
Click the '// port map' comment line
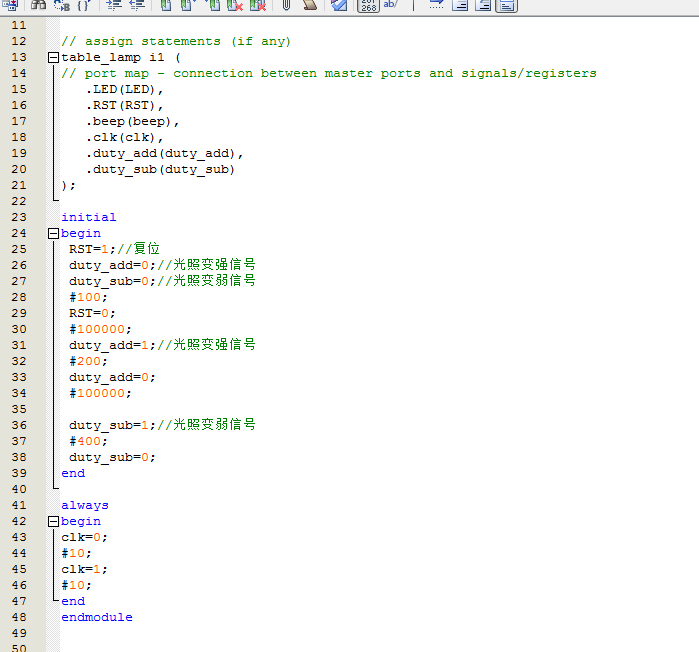pyautogui.click(x=329, y=74)
